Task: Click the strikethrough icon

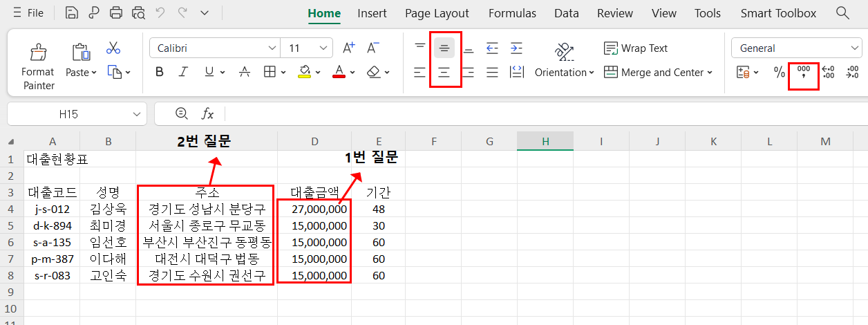Action: point(245,72)
